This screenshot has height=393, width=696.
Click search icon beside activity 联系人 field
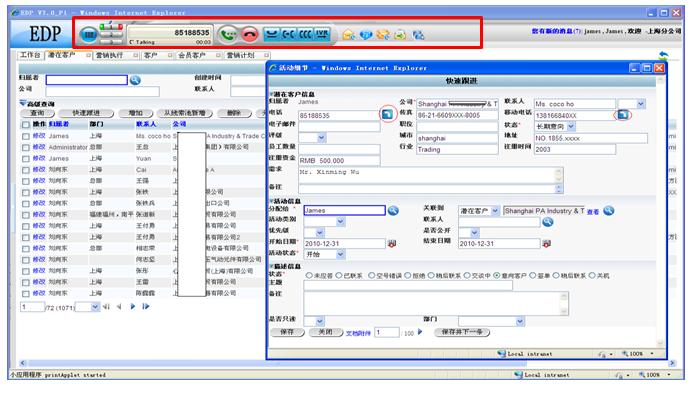[548, 222]
